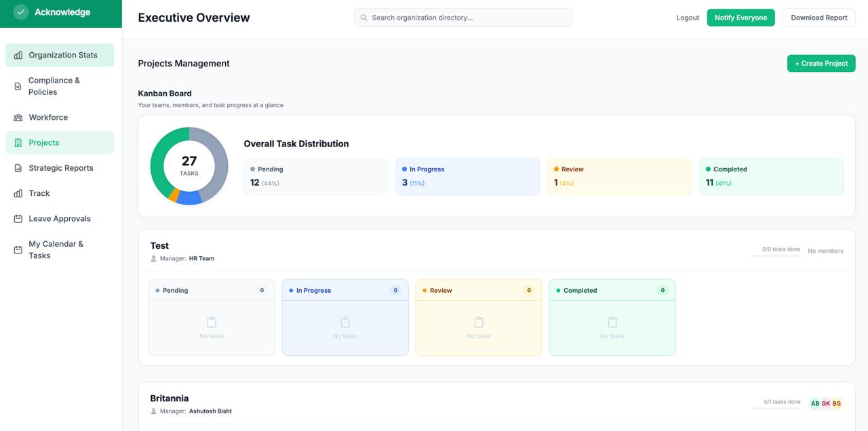Image resolution: width=868 pixels, height=431 pixels.
Task: Click the Leave Approvals calendar icon
Action: pyautogui.click(x=18, y=219)
